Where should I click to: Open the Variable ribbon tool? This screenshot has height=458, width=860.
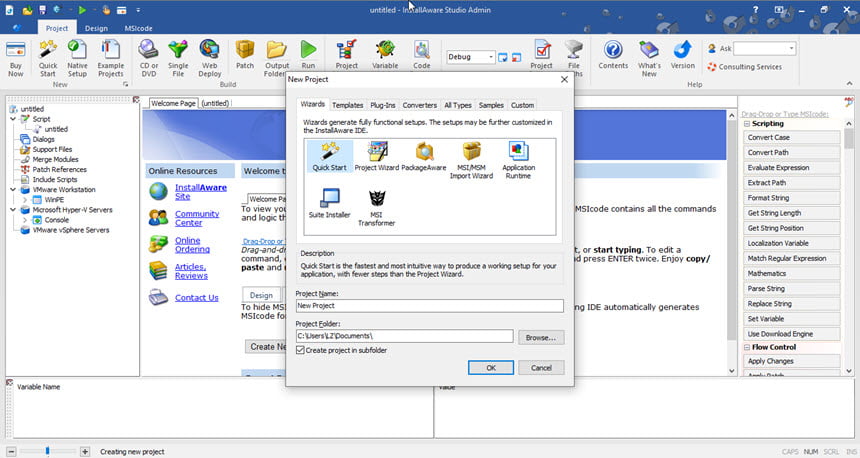point(385,55)
